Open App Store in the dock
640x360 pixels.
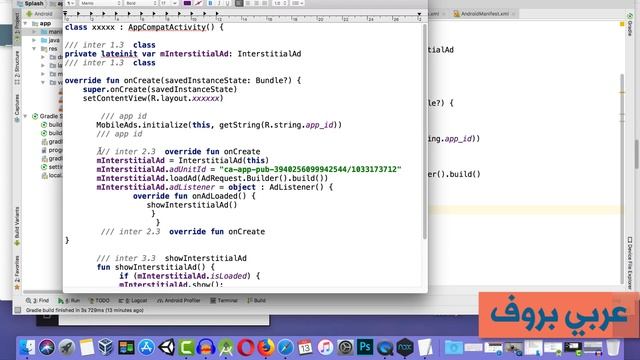(146, 347)
